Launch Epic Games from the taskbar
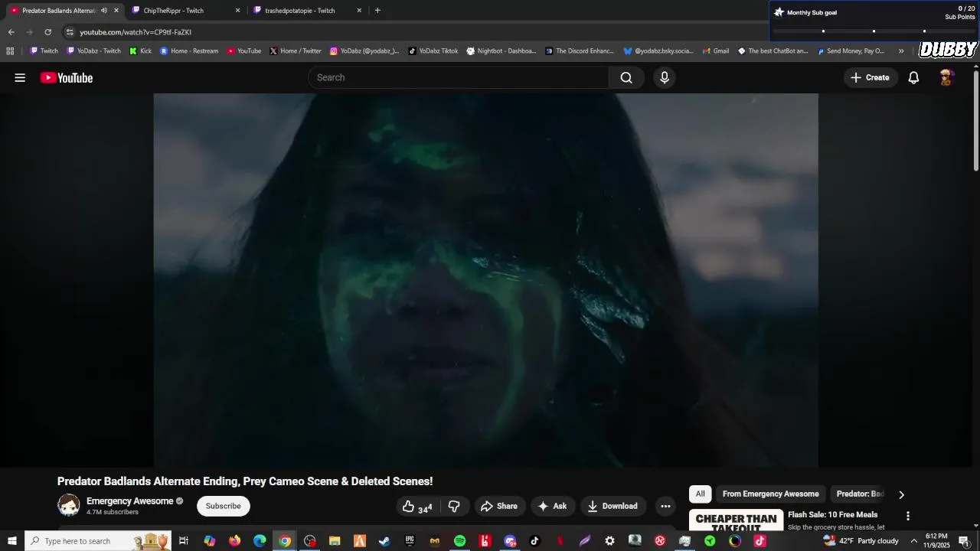Image resolution: width=980 pixels, height=551 pixels. click(x=410, y=541)
